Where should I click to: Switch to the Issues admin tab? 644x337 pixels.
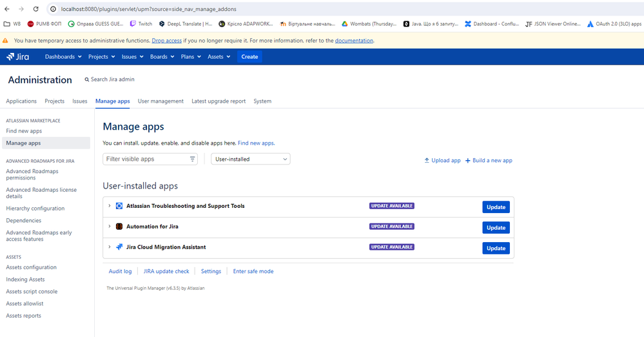click(x=80, y=101)
